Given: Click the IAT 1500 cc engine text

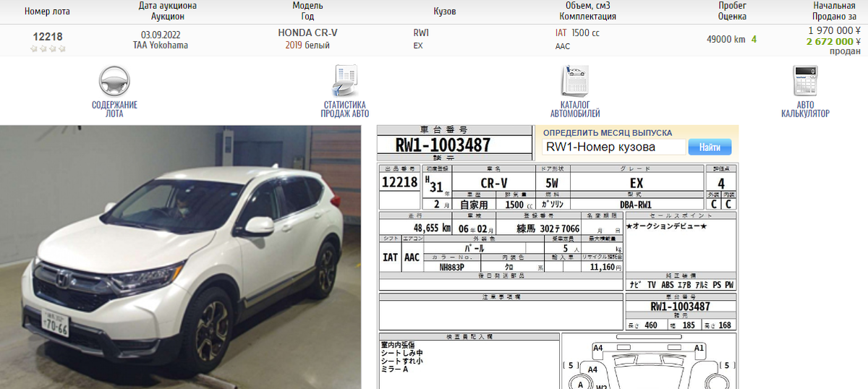Looking at the screenshot, I should [x=577, y=33].
